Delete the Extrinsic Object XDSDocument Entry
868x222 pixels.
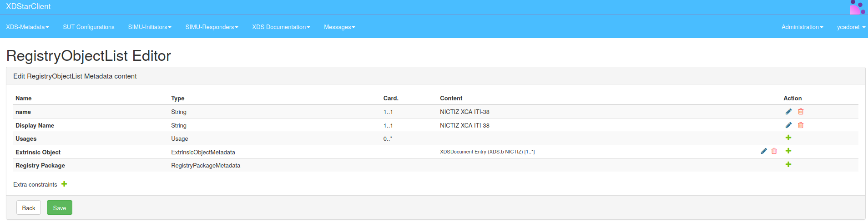(x=774, y=151)
